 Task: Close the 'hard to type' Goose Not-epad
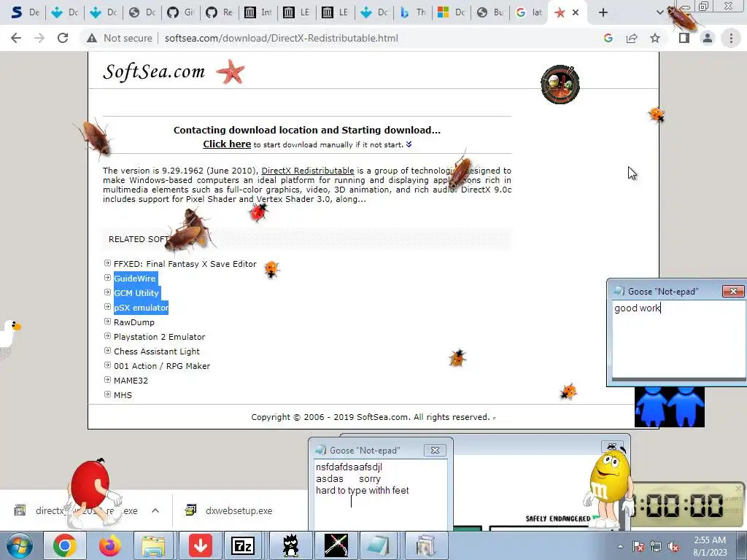click(x=435, y=450)
